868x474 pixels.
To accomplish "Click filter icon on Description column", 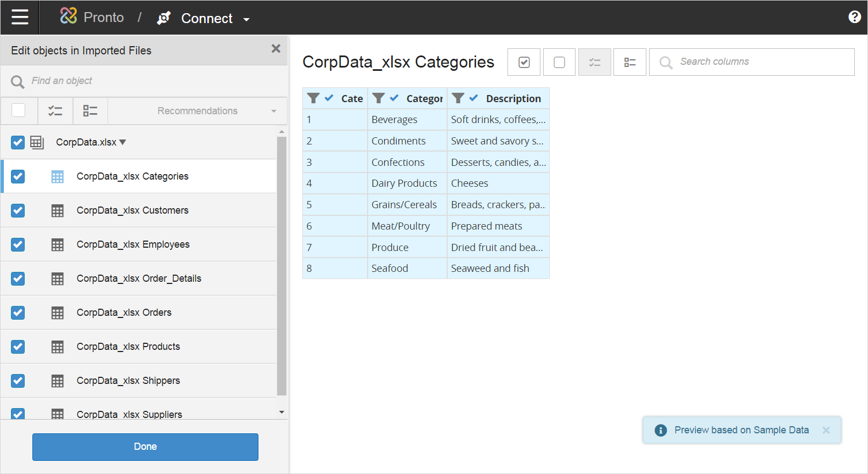I will click(x=458, y=98).
